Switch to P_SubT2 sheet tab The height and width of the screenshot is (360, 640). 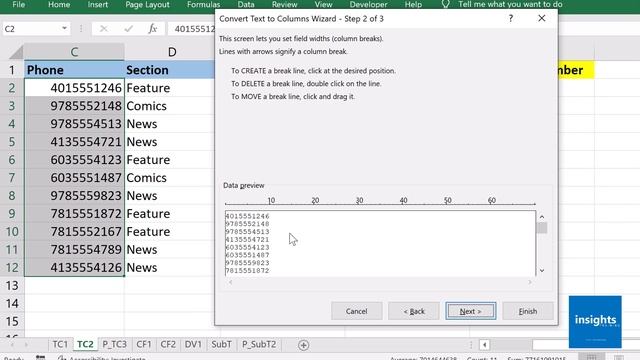point(259,344)
